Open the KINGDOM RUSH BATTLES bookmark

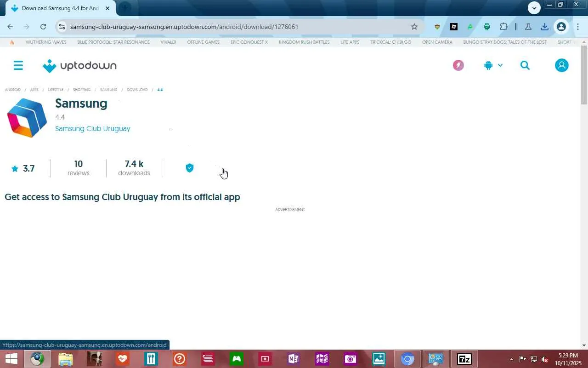tap(304, 42)
